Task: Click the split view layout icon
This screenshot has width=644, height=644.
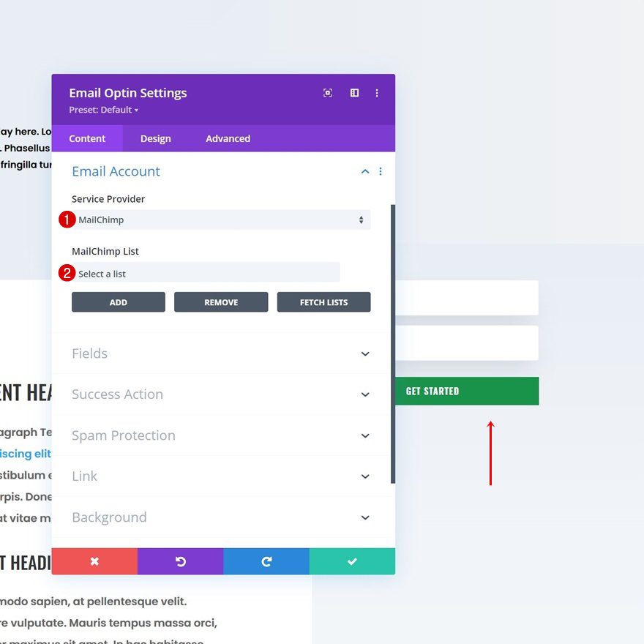Action: click(354, 93)
